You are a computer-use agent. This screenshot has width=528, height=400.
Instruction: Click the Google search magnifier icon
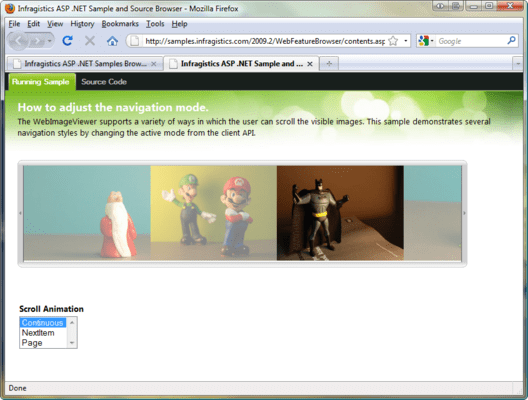(x=511, y=41)
